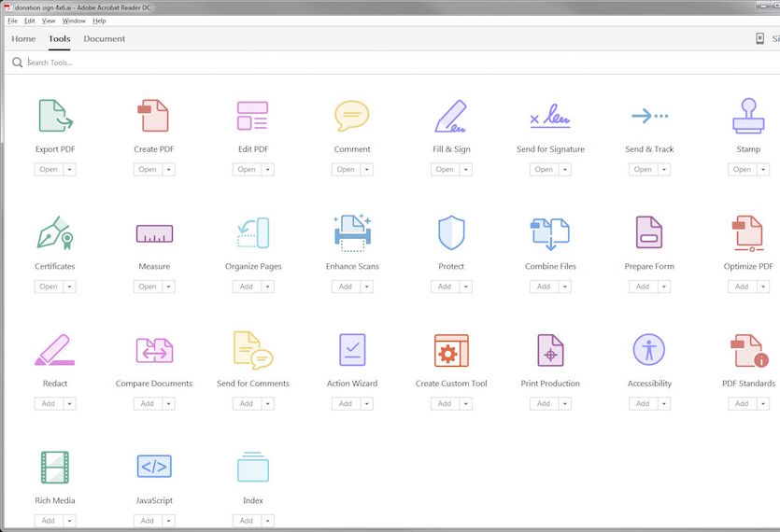Select the Send & Track arrow icon
Viewport: 780px width, 532px height.
649,116
